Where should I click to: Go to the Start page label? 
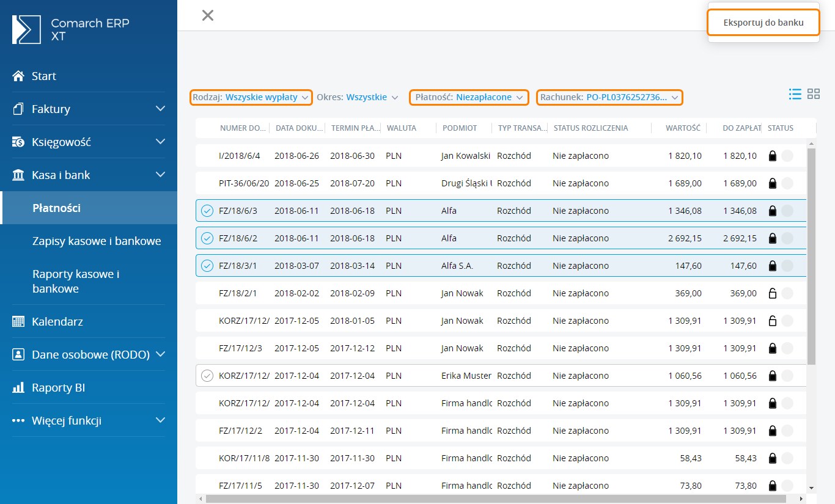pyautogui.click(x=44, y=76)
